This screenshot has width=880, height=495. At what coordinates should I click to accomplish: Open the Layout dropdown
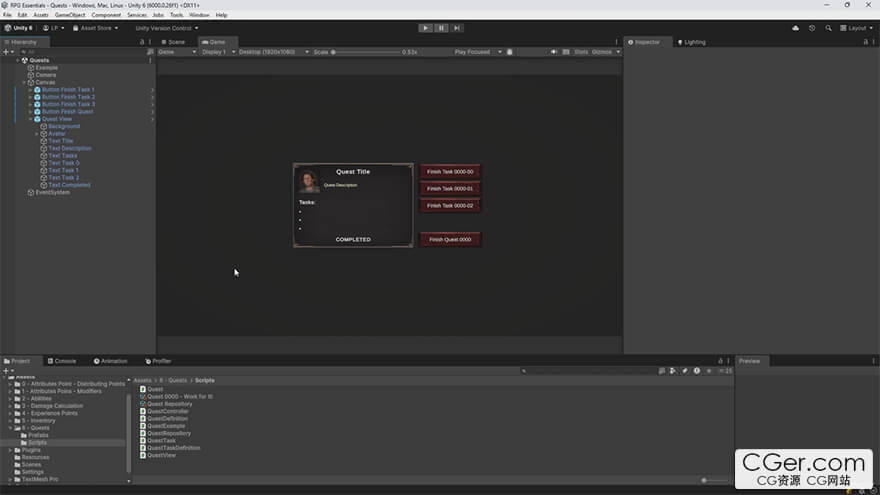coord(856,28)
